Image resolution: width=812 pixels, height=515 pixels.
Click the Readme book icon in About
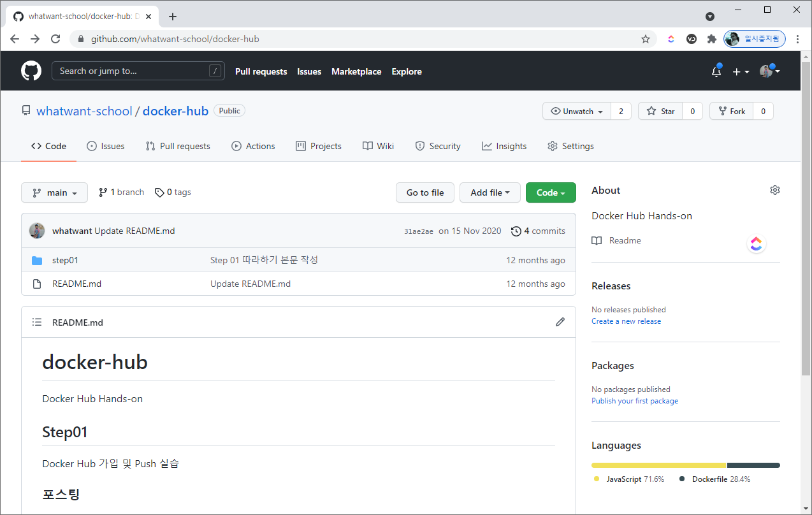click(x=597, y=240)
